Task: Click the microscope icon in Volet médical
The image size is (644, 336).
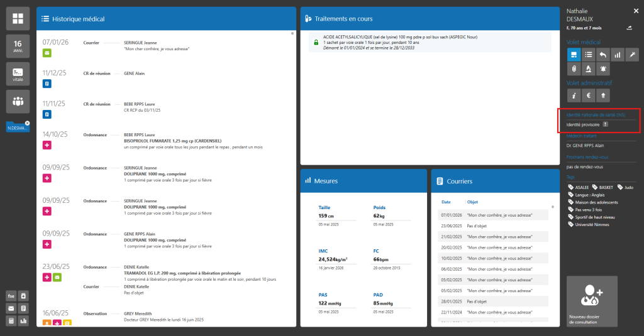Action: coord(588,68)
